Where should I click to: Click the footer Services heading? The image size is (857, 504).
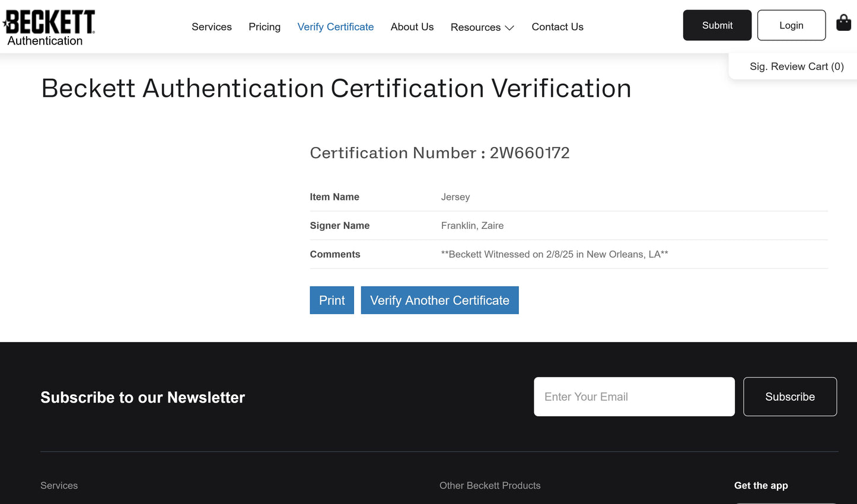(x=59, y=486)
